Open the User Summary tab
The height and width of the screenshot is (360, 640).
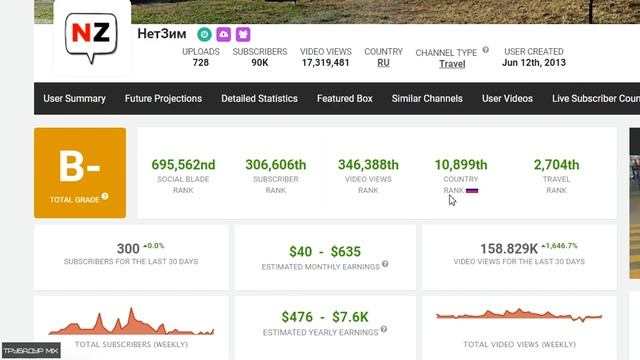click(x=74, y=98)
